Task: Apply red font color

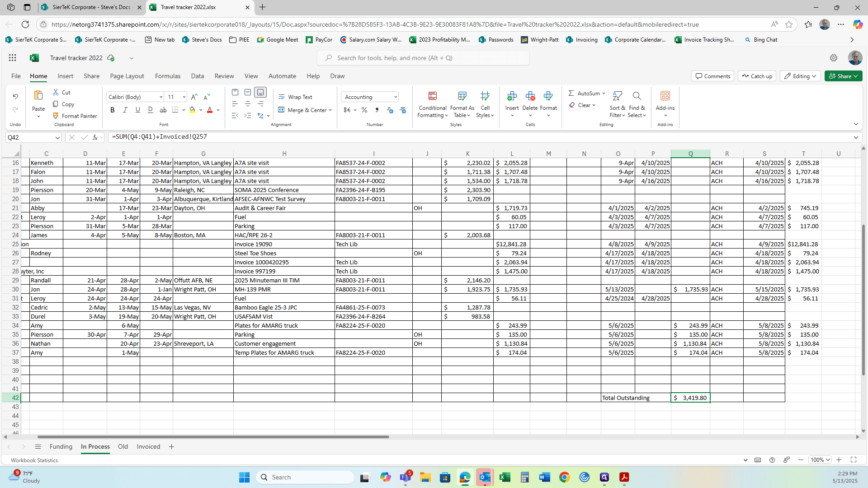Action: pyautogui.click(x=210, y=110)
